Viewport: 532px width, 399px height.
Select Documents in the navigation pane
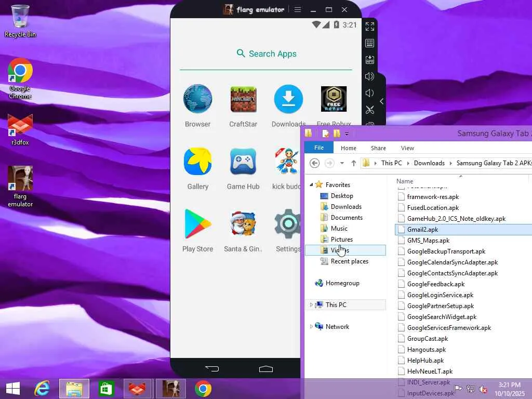pos(347,218)
